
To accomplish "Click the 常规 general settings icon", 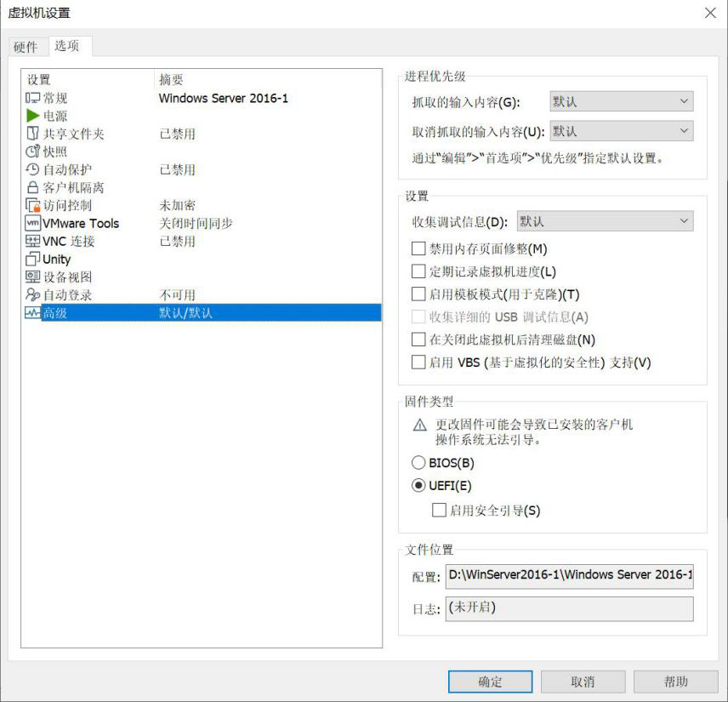I will [x=32, y=98].
